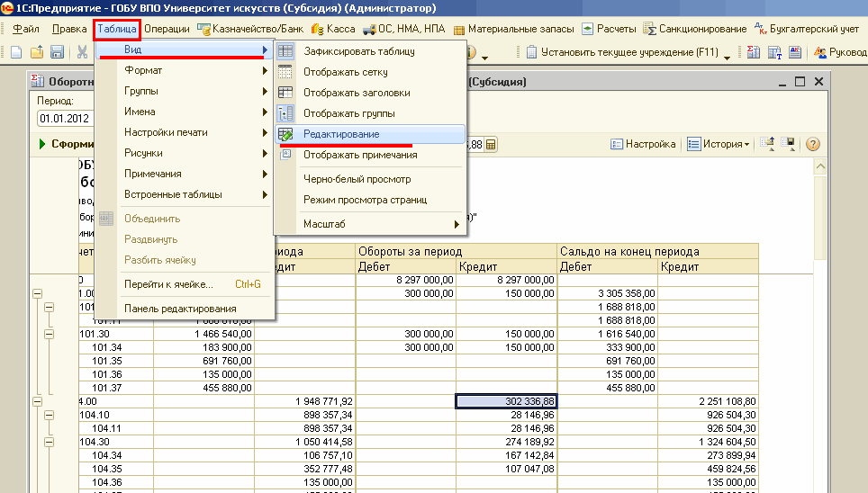Collapse the 104.30 account group
The height and width of the screenshot is (493, 868).
tap(50, 442)
